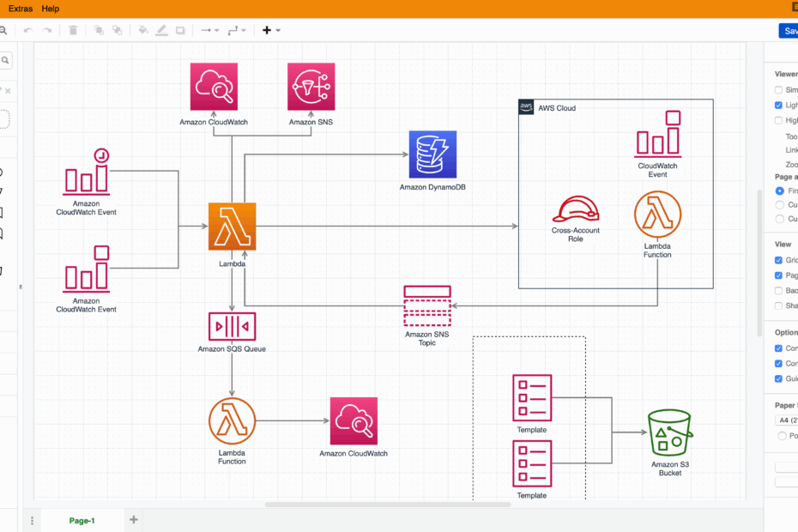Click the To Front toolbar icon

click(x=99, y=31)
